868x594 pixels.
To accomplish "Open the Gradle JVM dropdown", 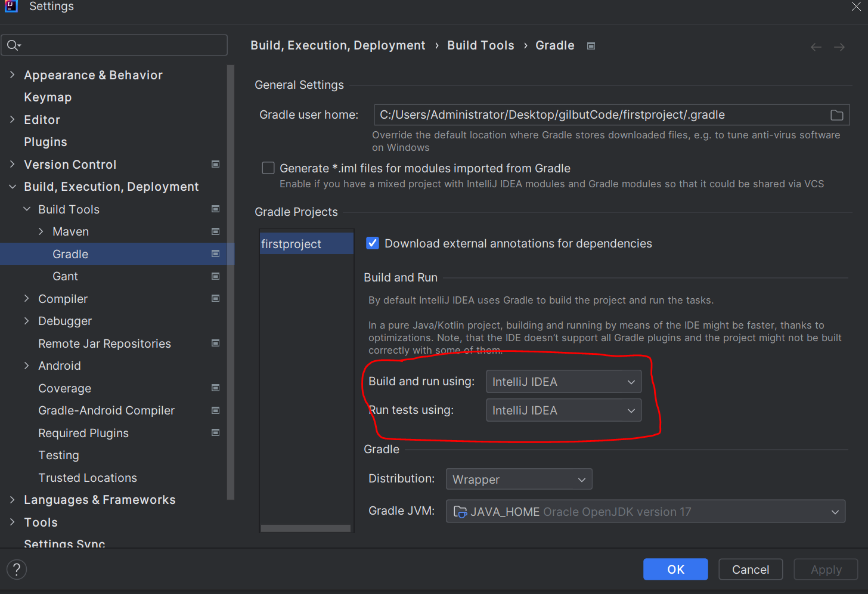I will tap(646, 512).
